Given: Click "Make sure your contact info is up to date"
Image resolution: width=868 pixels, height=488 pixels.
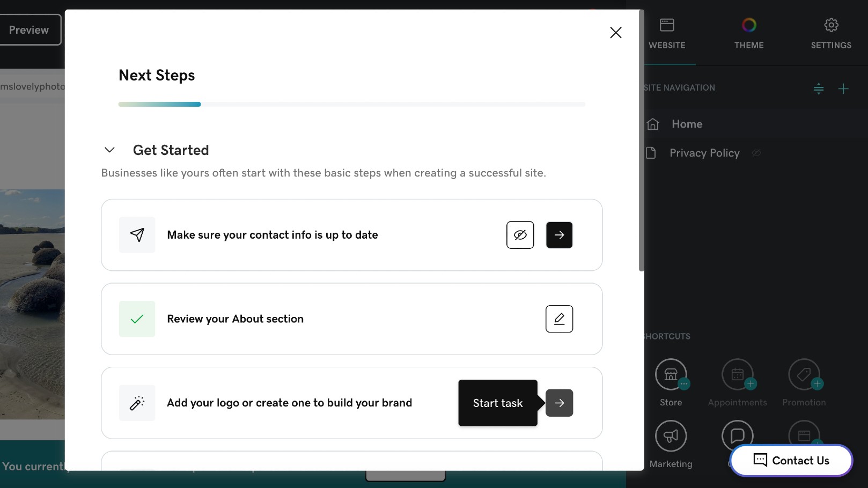Looking at the screenshot, I should pyautogui.click(x=273, y=235).
